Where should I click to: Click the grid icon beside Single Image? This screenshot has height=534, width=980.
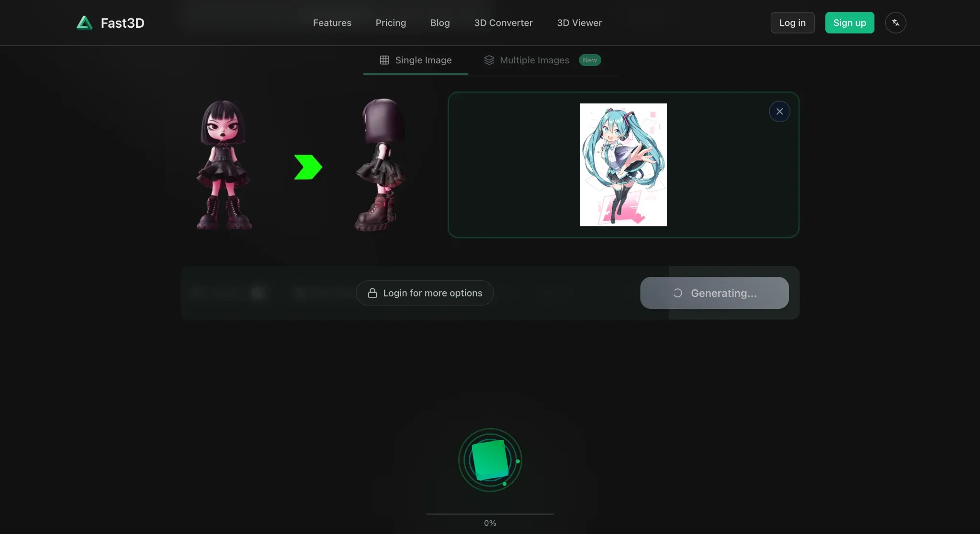coord(384,60)
